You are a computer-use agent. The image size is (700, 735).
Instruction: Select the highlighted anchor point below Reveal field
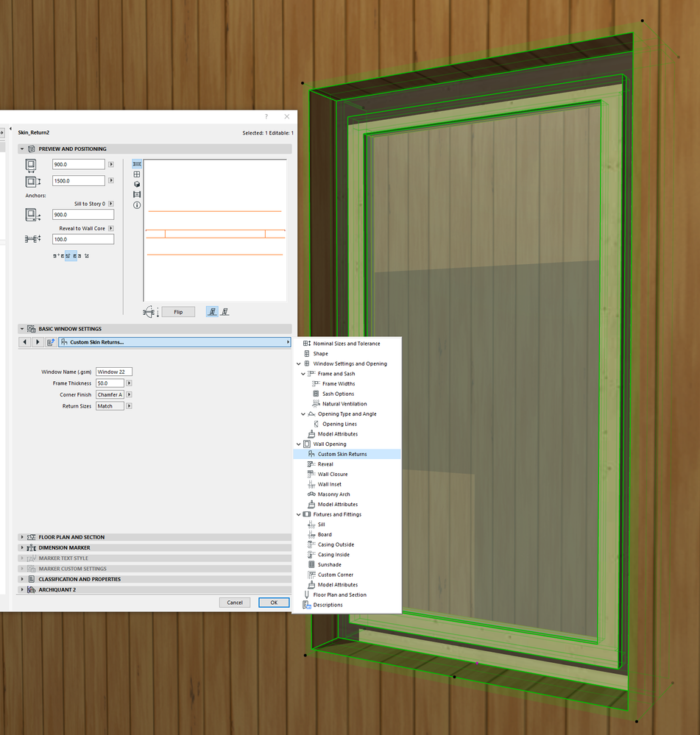click(x=71, y=256)
